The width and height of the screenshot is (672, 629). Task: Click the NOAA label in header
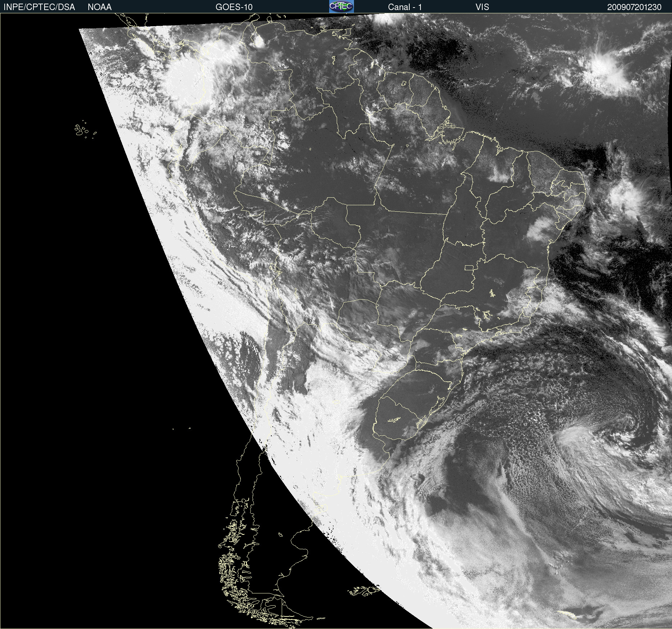pyautogui.click(x=100, y=7)
